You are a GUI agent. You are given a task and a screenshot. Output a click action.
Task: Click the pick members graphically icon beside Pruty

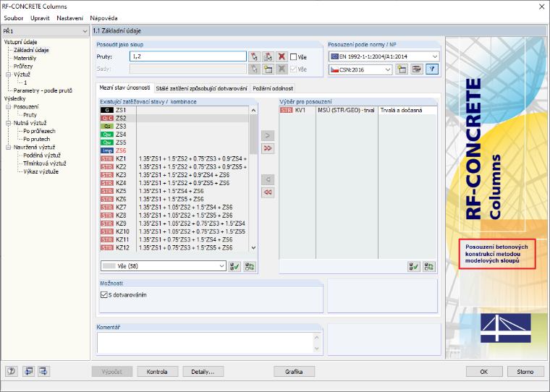pos(254,57)
